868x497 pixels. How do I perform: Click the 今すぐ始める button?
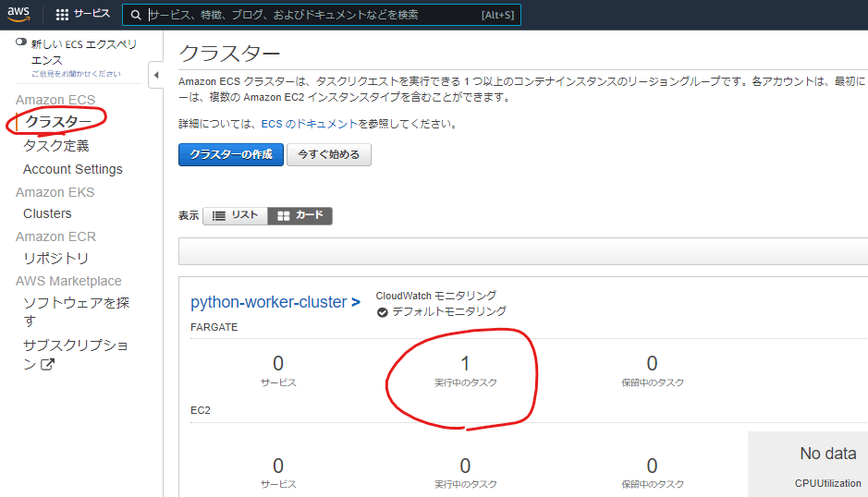point(329,154)
